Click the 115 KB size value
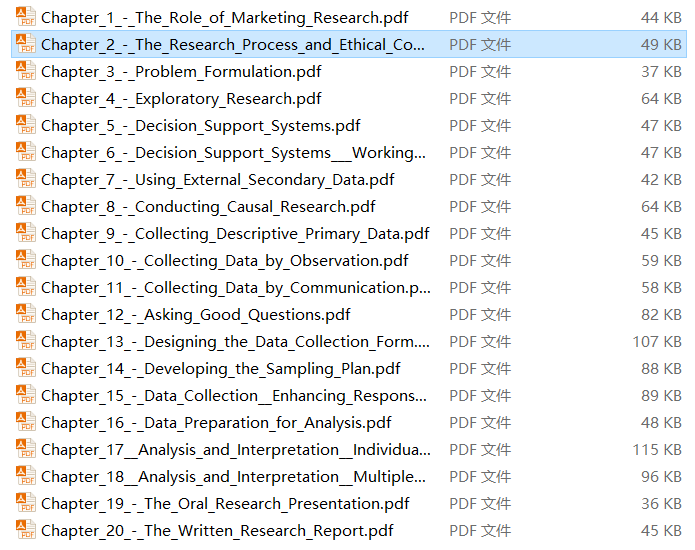This screenshot has height=550, width=695. point(657,450)
